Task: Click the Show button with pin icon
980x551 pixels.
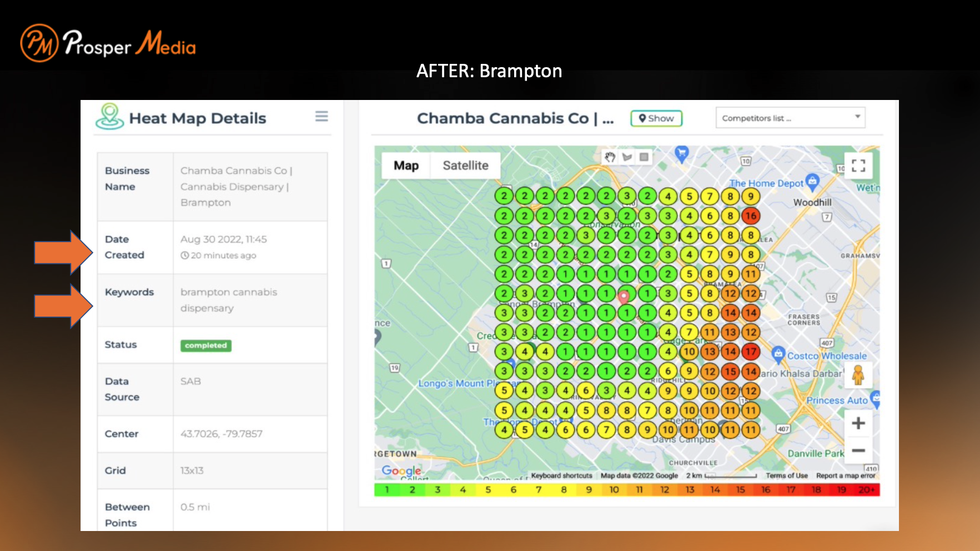Action: click(656, 118)
